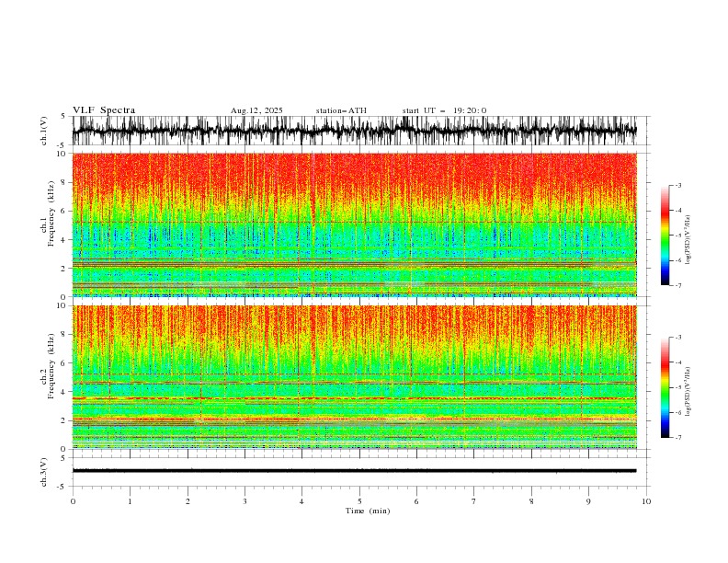Click the "-3" tick on ch.1 colorbar
Image resolution: width=728 pixels, height=563 pixels.
(678, 185)
